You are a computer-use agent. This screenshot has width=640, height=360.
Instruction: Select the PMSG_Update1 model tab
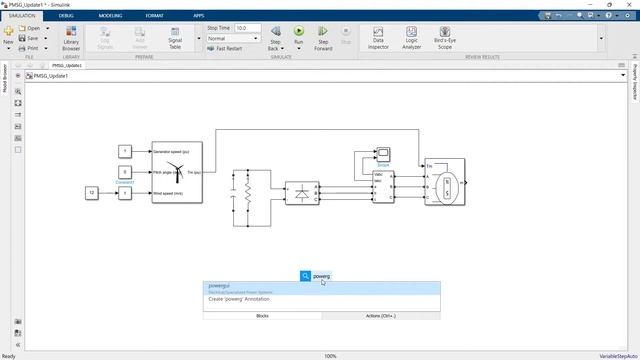click(x=67, y=65)
